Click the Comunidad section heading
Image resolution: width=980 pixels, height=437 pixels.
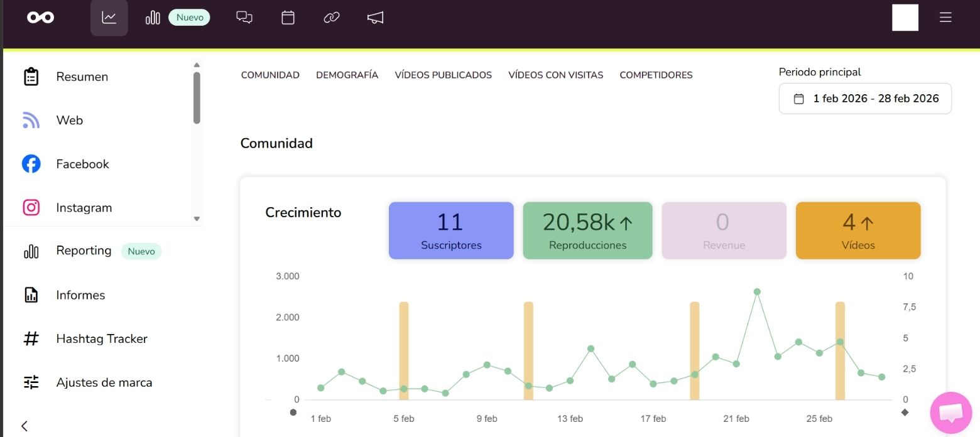(276, 143)
